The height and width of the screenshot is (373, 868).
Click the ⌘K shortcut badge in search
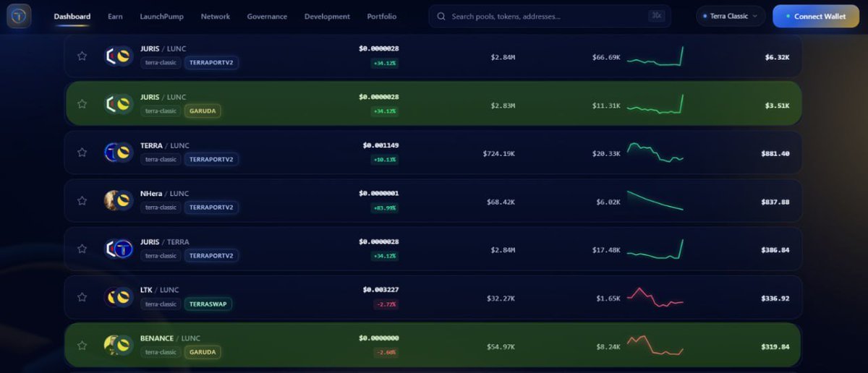(x=656, y=16)
